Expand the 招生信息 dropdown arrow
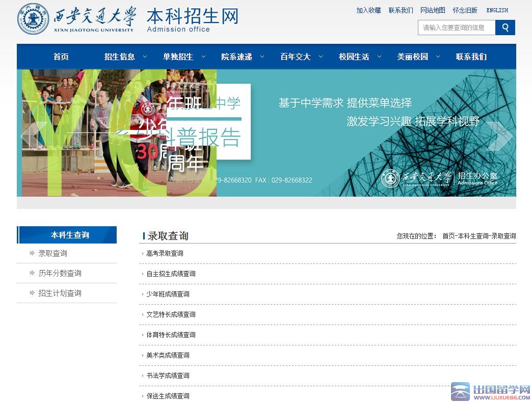Screen dimensions: 532x403 (145, 57)
